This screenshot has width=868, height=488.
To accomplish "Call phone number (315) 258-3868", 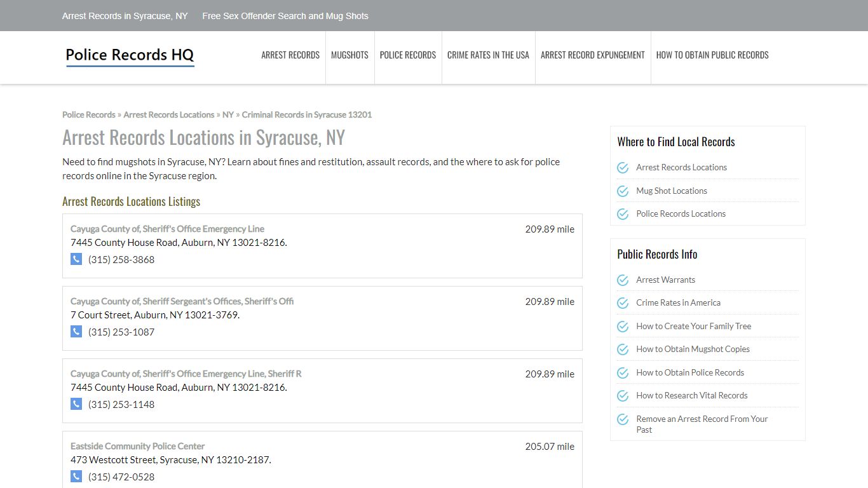I will [x=121, y=259].
